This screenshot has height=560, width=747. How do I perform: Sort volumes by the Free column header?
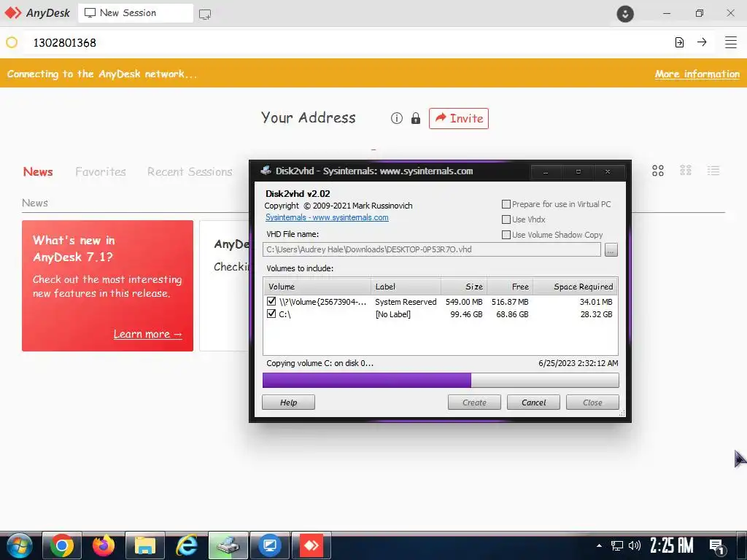(x=510, y=287)
